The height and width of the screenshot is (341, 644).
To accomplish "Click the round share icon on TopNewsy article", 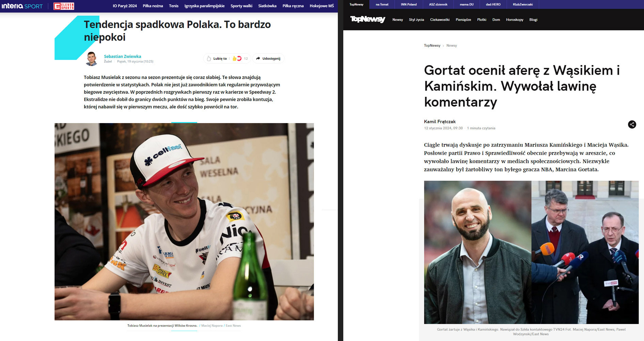I will [x=632, y=124].
